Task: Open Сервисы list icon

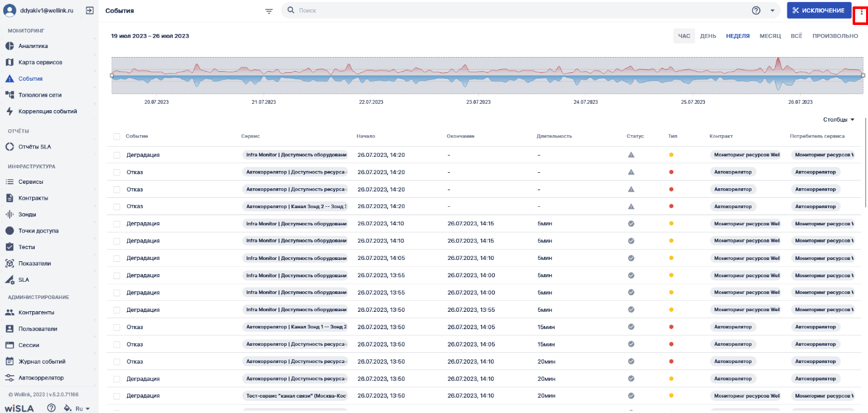Action: (x=10, y=182)
